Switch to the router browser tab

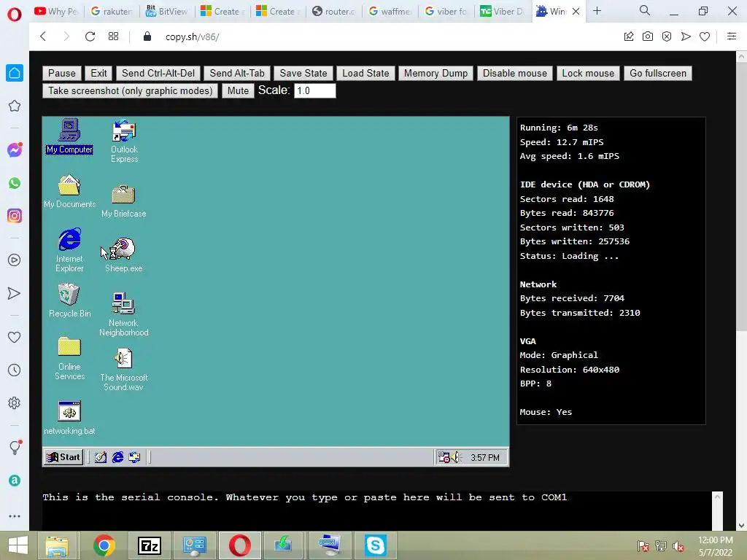pyautogui.click(x=334, y=11)
